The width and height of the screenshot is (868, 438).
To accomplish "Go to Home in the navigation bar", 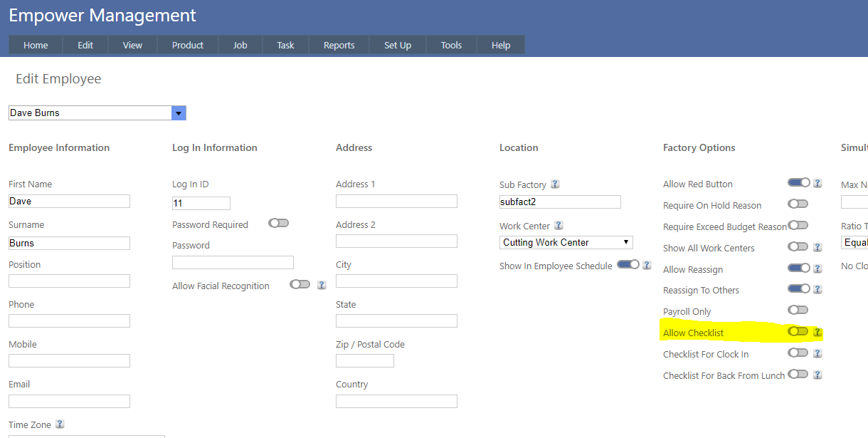I will point(36,45).
